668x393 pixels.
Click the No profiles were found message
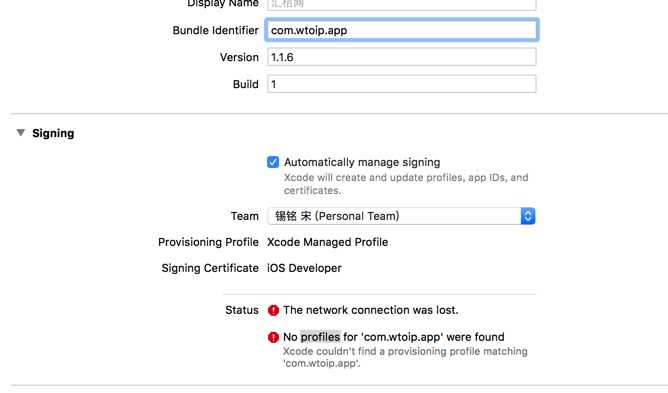(x=394, y=337)
